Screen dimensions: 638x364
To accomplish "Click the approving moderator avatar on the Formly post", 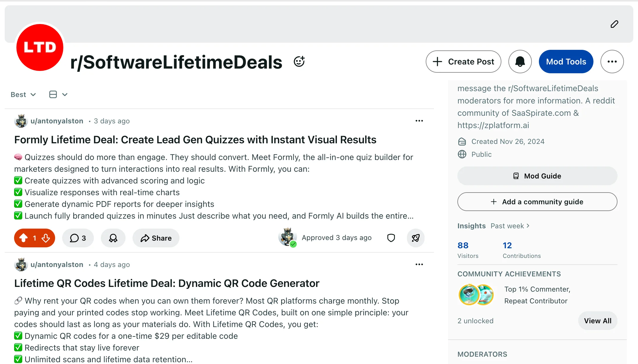I will (x=287, y=237).
